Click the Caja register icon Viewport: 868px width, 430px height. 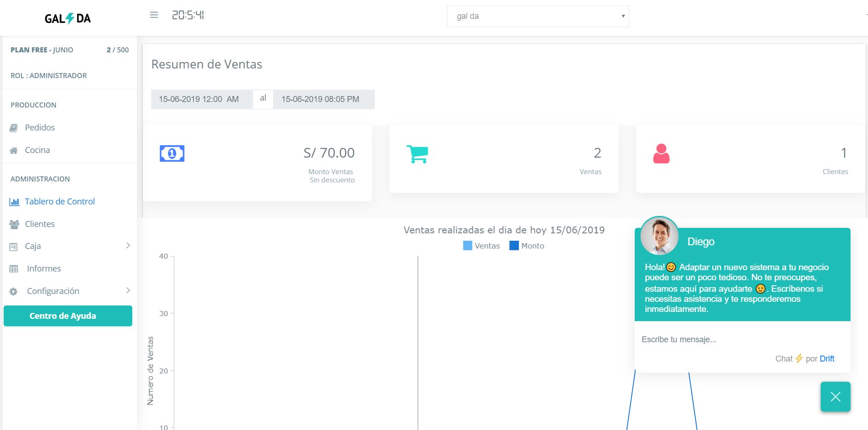pyautogui.click(x=14, y=247)
